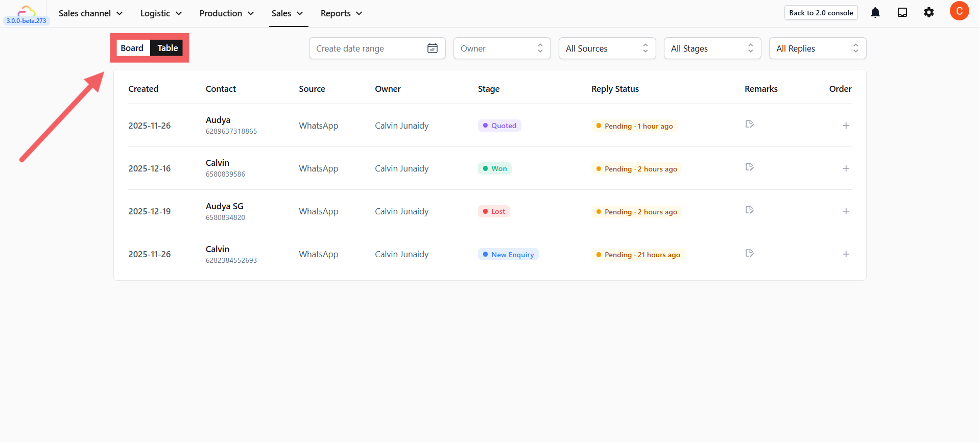Click the Create date range field
The width and height of the screenshot is (980, 443).
pyautogui.click(x=377, y=48)
